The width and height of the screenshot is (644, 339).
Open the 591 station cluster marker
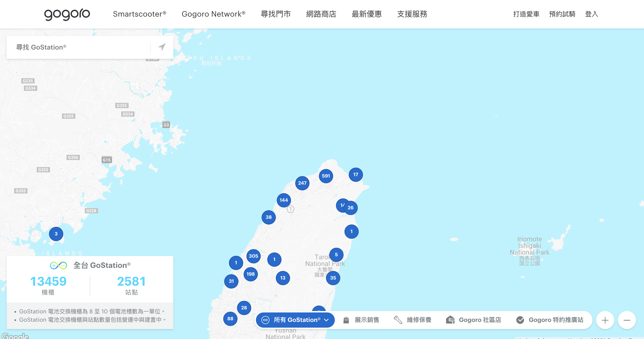326,176
